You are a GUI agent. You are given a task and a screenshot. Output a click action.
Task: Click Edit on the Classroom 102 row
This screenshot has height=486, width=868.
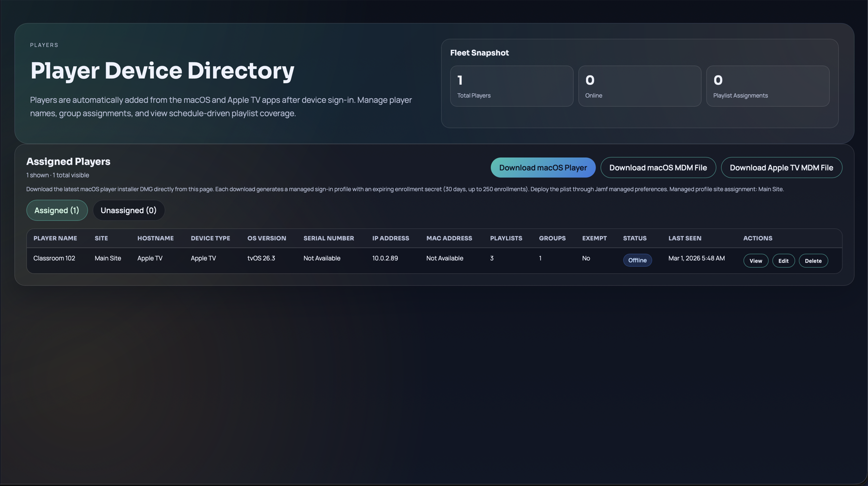(x=783, y=261)
